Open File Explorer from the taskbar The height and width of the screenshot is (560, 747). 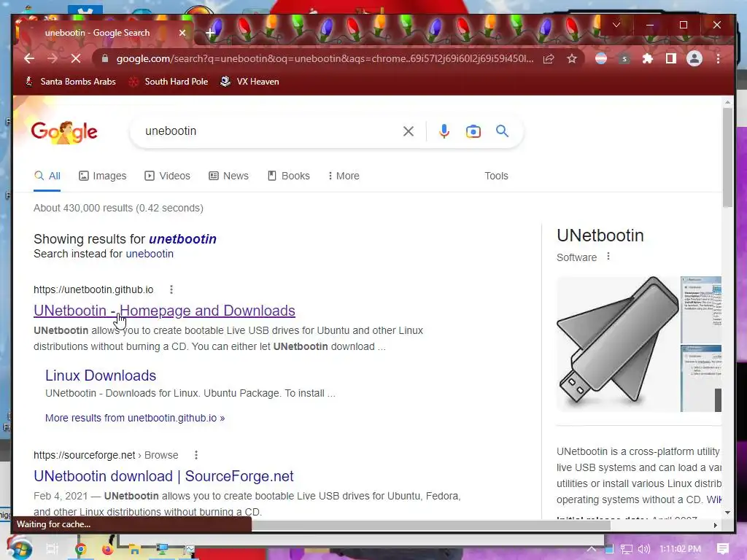pyautogui.click(x=134, y=549)
